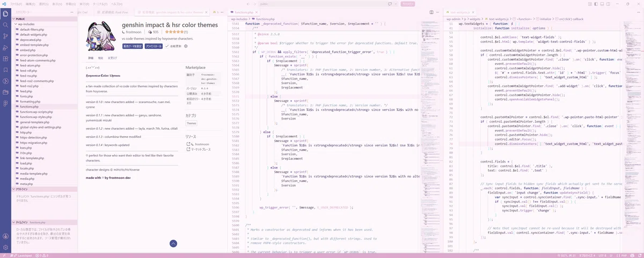Open the View menu
The width and height of the screenshot is (644, 258).
[x=57, y=3]
